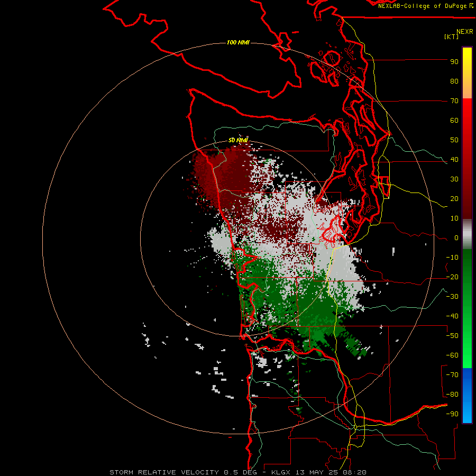Click the positive 40 value on the velocity scale
The image size is (476, 476).
click(x=454, y=160)
